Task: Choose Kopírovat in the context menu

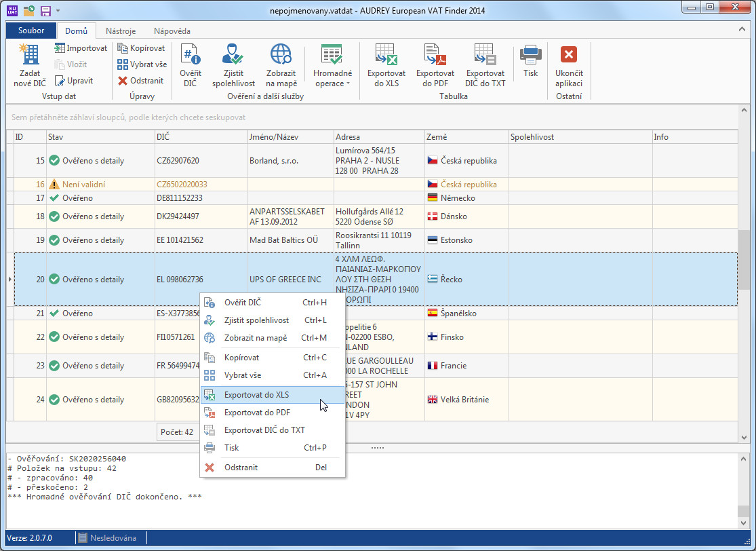Action: pyautogui.click(x=273, y=358)
